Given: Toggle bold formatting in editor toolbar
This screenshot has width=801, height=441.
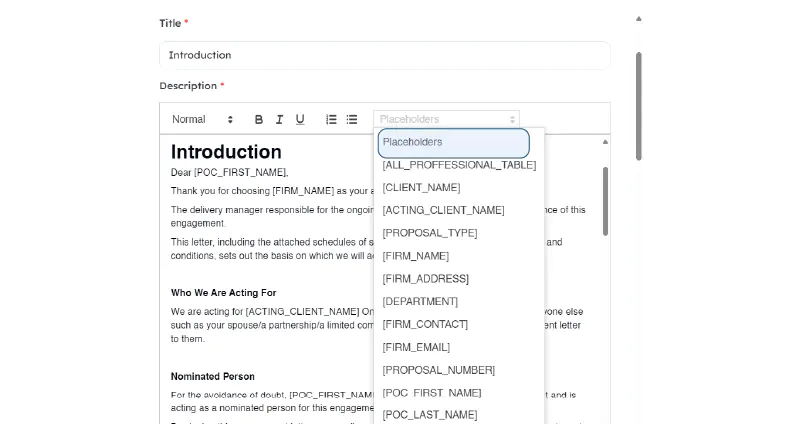Looking at the screenshot, I should [x=259, y=120].
